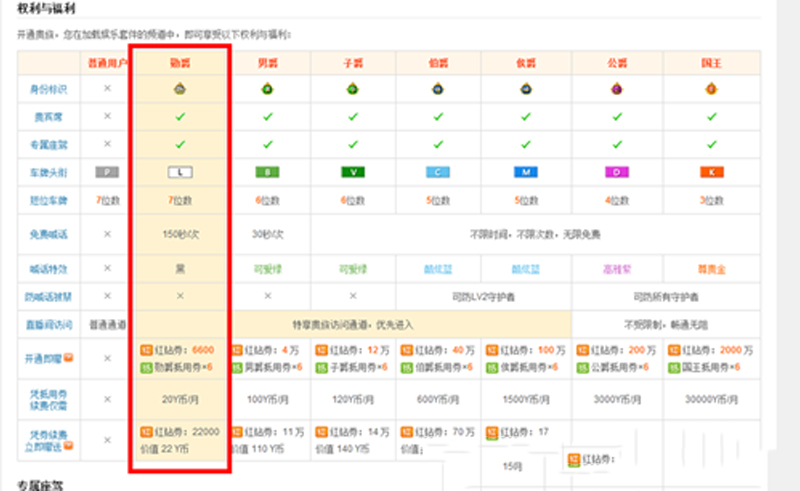800x491 pixels.
Task: Click the 车牌头衔 row label
Action: coord(48,173)
